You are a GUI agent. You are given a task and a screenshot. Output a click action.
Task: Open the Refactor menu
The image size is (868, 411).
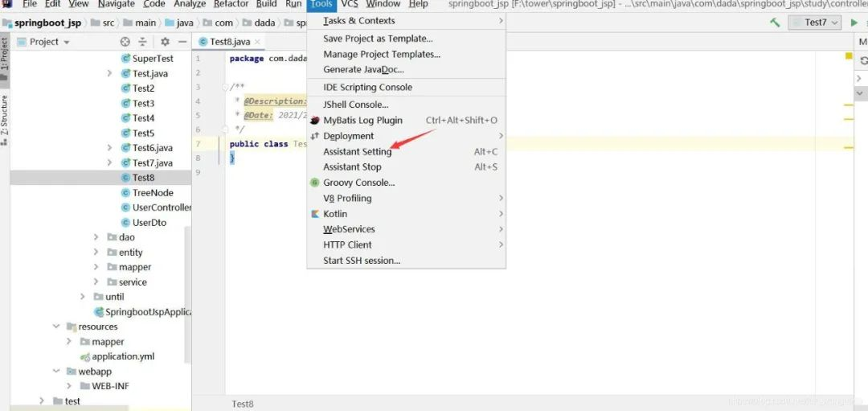point(231,5)
